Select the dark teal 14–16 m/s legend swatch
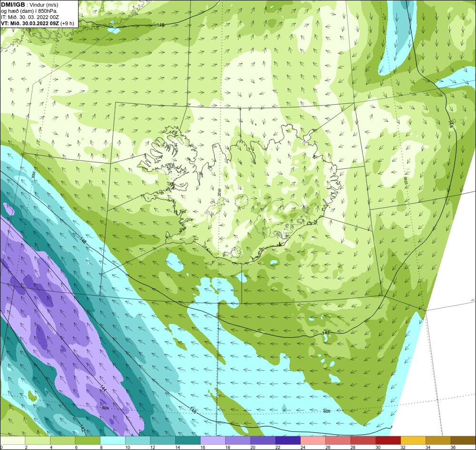476x450 pixels. (188, 440)
